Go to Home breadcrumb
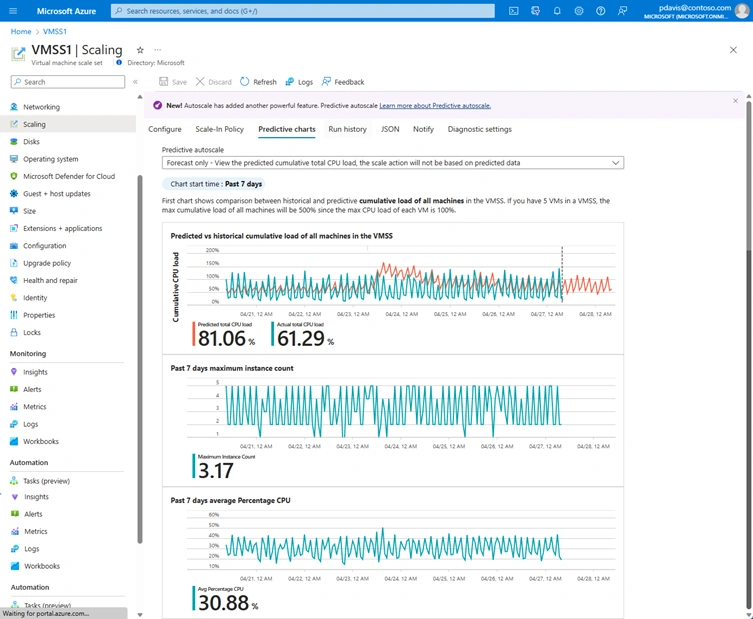The height and width of the screenshot is (619, 753). tap(21, 32)
